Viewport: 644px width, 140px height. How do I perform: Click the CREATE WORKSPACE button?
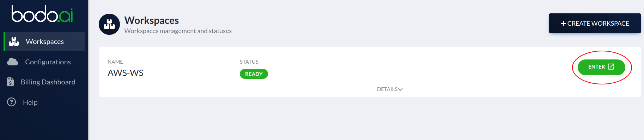pos(595,23)
